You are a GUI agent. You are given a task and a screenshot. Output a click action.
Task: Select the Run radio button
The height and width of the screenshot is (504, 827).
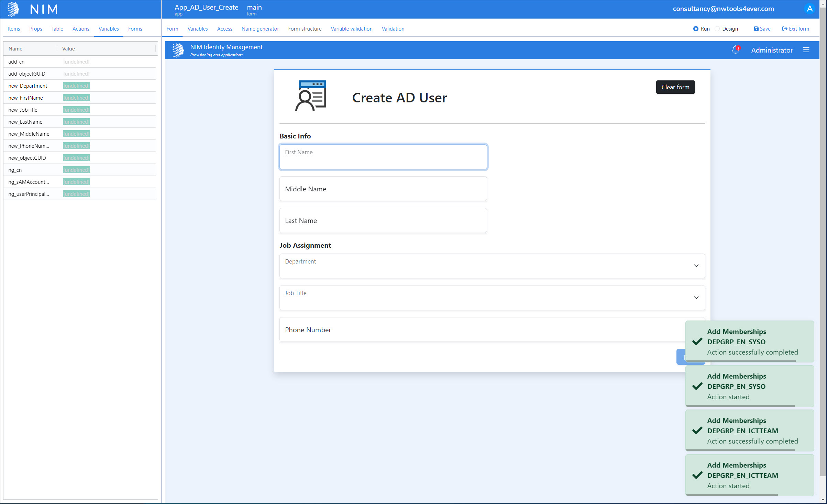(x=695, y=29)
